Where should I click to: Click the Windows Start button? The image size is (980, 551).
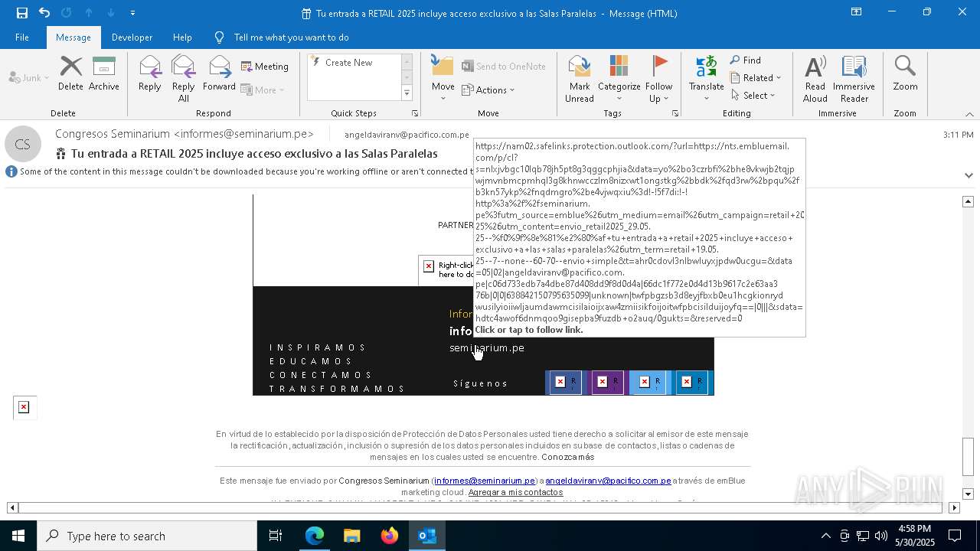tap(18, 536)
